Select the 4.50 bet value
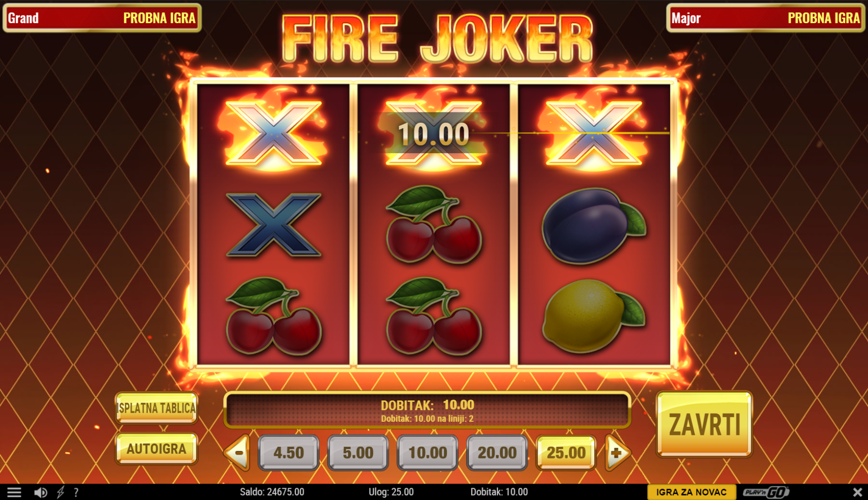This screenshot has width=868, height=500. (288, 452)
